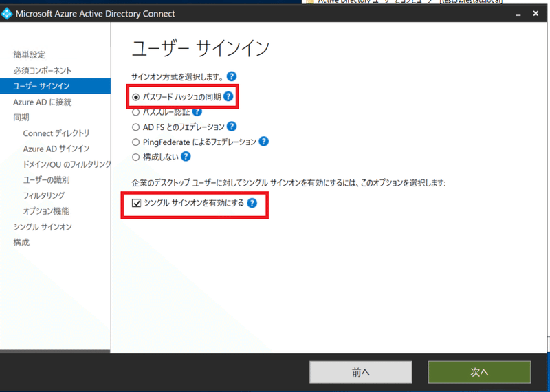
Task: Open help icon for シングル サインオンを有効にする
Action: click(252, 203)
